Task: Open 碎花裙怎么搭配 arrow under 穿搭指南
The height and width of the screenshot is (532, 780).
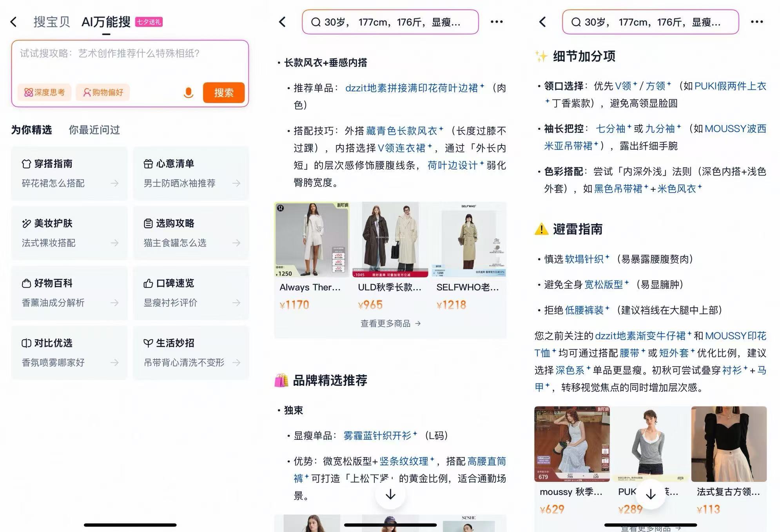Action: [x=114, y=183]
